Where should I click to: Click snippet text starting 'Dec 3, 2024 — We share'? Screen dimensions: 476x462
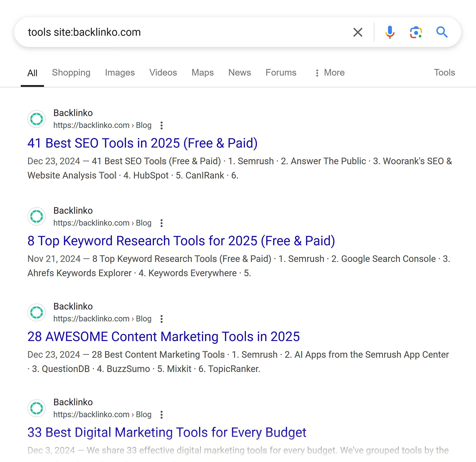238,451
